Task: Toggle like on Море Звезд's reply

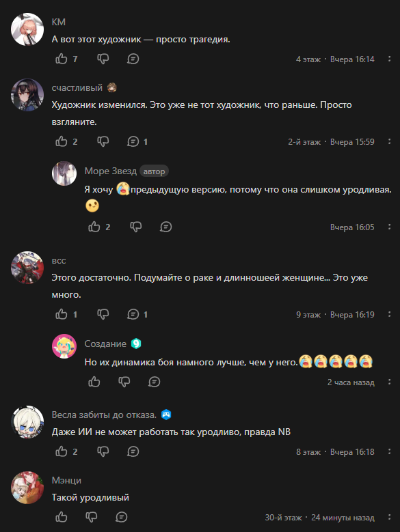Action: pos(94,227)
